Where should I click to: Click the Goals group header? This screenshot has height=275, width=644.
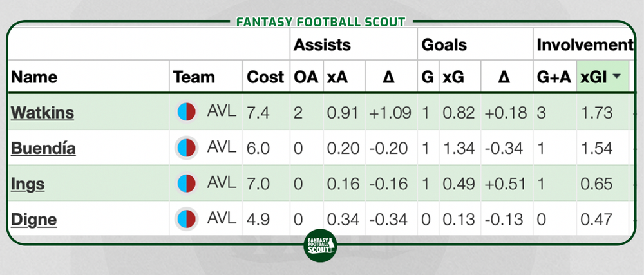coord(444,45)
